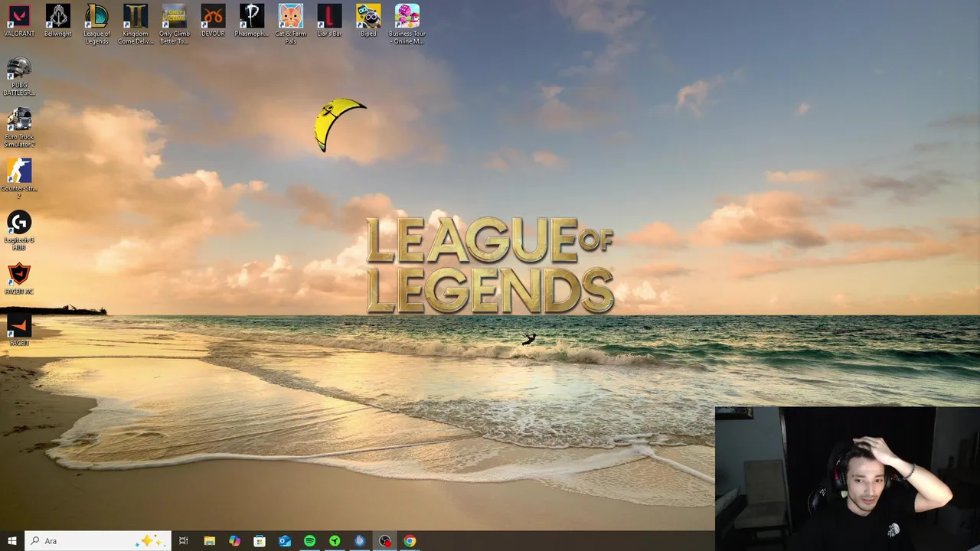The image size is (980, 551).
Task: Click the Only Climb Better Together shortcut
Action: coord(174,24)
